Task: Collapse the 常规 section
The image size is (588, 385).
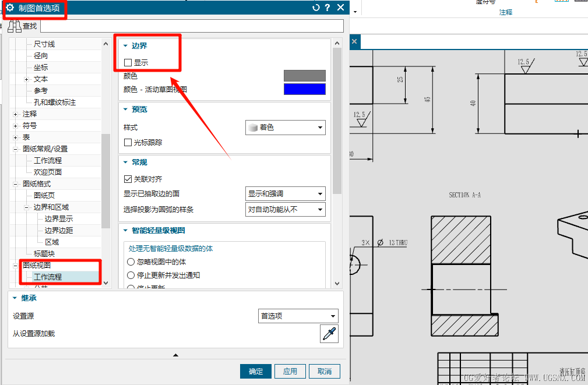Action: click(126, 163)
